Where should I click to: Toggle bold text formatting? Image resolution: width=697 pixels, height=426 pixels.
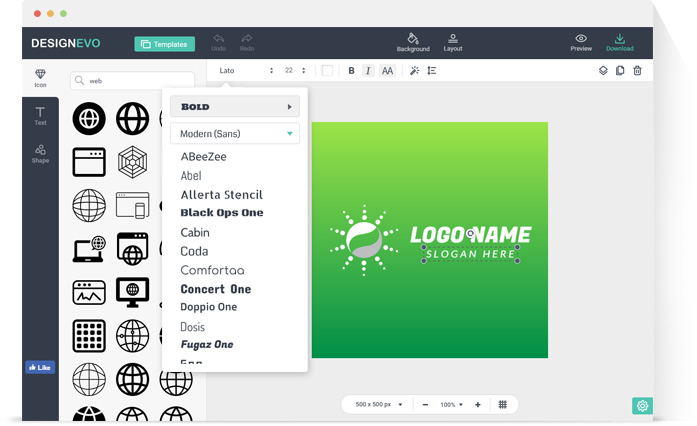351,71
